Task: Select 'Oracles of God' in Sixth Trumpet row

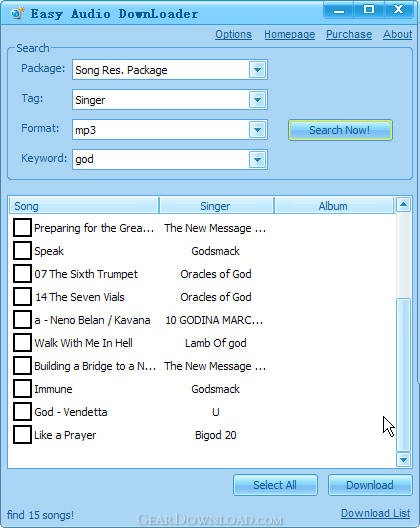Action: pyautogui.click(x=216, y=274)
